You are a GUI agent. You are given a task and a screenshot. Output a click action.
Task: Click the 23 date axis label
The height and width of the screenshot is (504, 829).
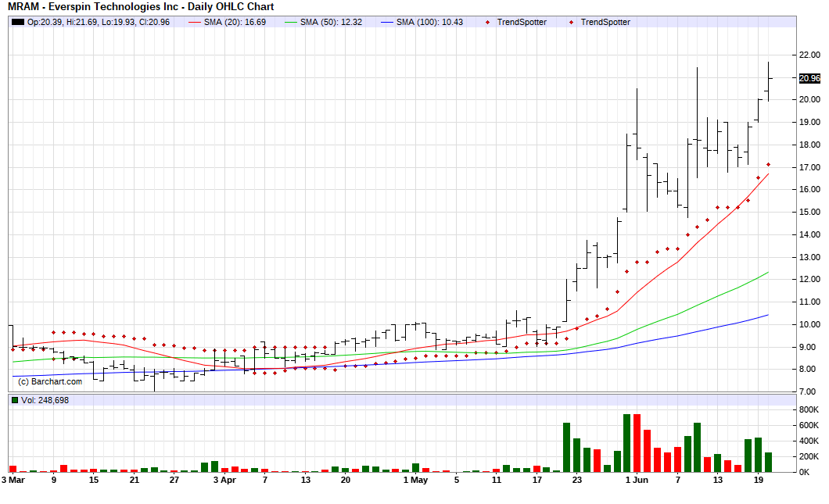point(577,481)
